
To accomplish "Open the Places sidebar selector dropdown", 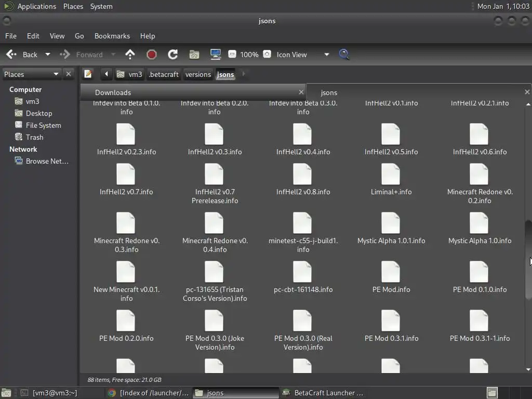I will pyautogui.click(x=31, y=74).
